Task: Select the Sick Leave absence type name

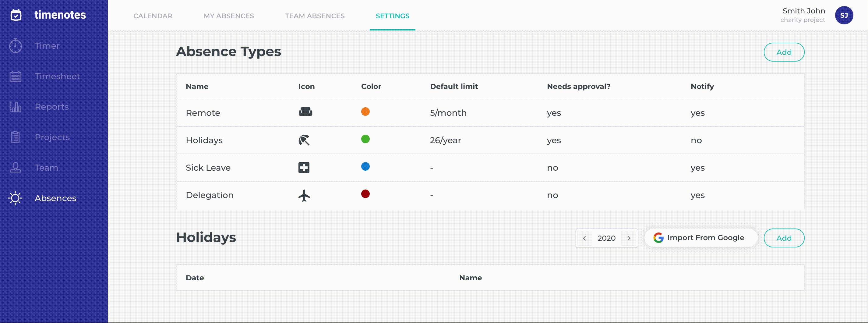Action: point(208,168)
